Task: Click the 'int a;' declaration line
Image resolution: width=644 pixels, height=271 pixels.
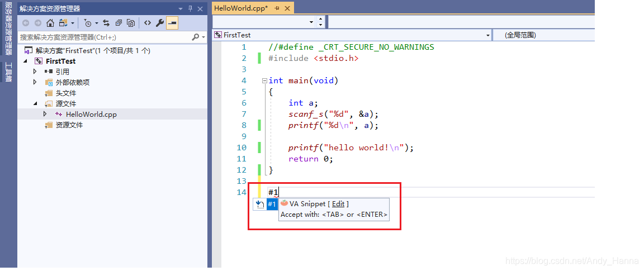Action: [x=303, y=103]
